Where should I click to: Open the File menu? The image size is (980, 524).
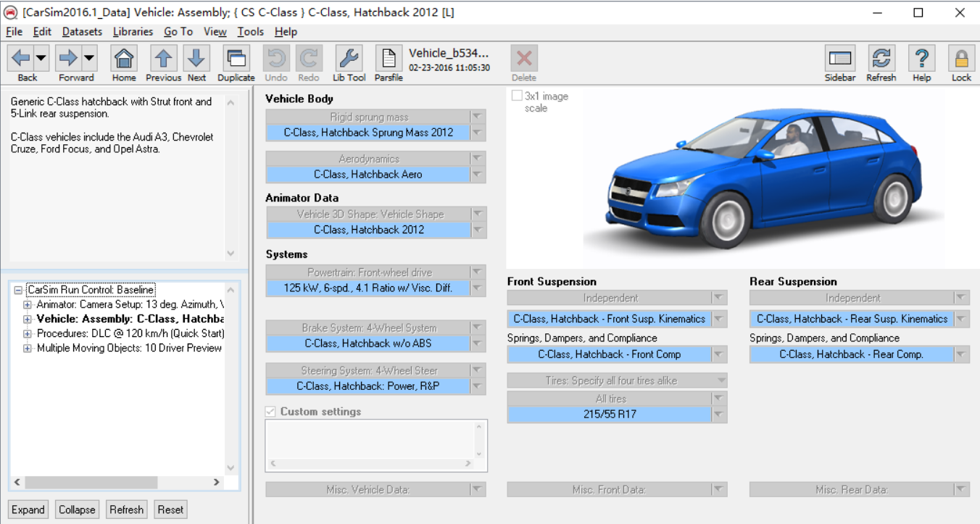click(x=14, y=32)
